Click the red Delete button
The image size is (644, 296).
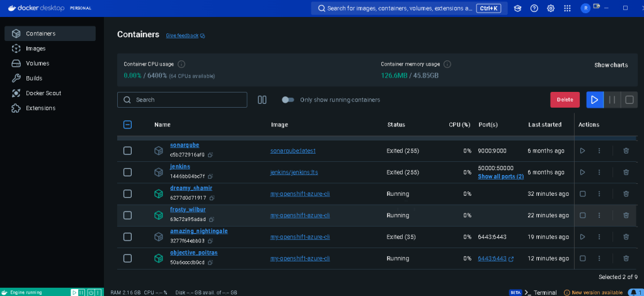[565, 100]
